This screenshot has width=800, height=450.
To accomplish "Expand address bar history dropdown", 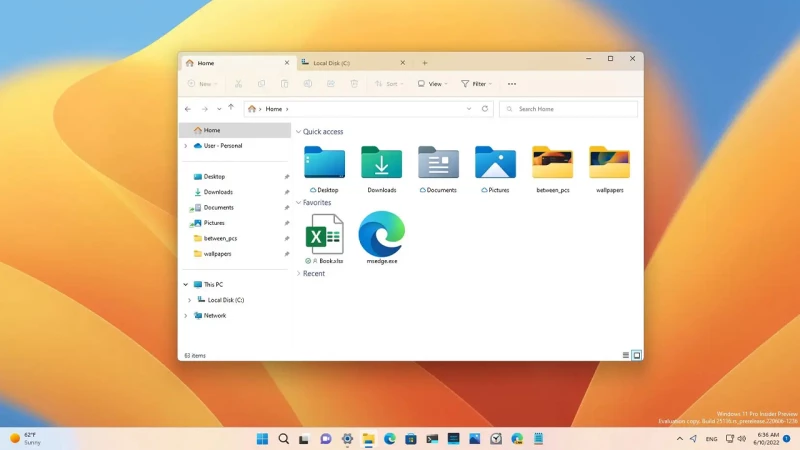I will coord(469,109).
